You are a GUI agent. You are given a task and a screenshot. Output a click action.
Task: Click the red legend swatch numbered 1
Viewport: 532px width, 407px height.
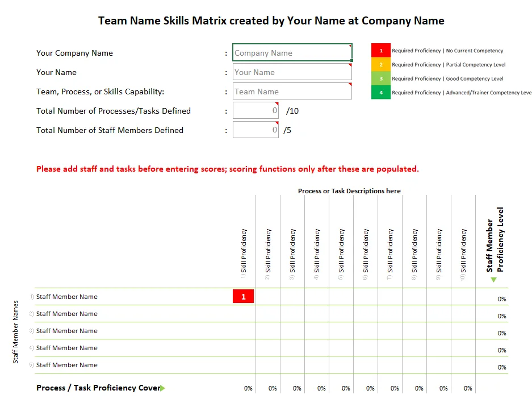coord(380,51)
